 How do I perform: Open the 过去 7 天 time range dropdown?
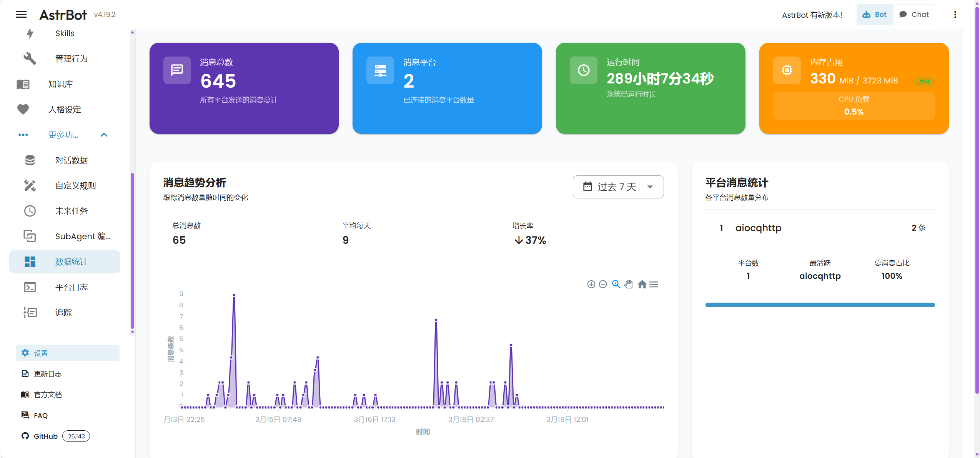pyautogui.click(x=618, y=187)
